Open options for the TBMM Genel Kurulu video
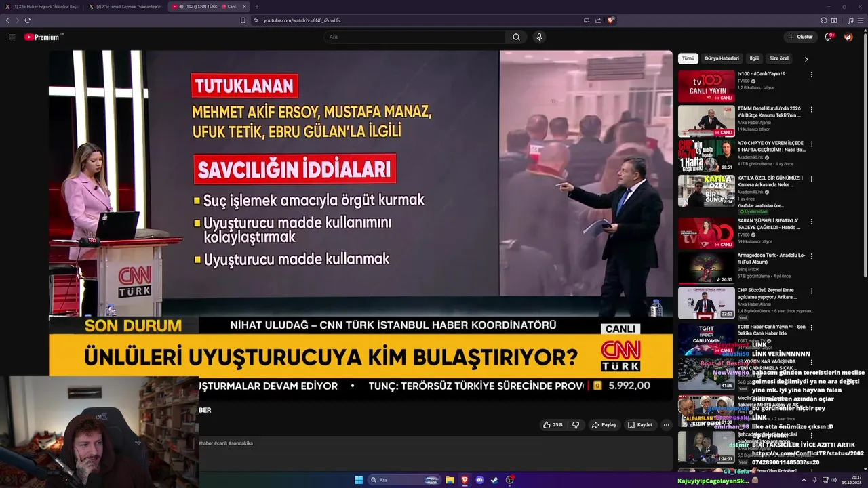This screenshot has width=868, height=488. (812, 109)
